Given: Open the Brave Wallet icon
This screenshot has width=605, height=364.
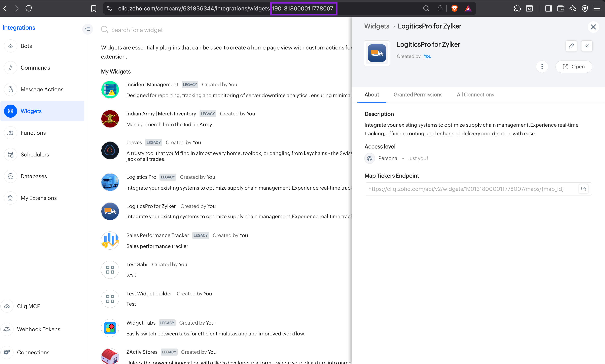Looking at the screenshot, I should coord(561,8).
